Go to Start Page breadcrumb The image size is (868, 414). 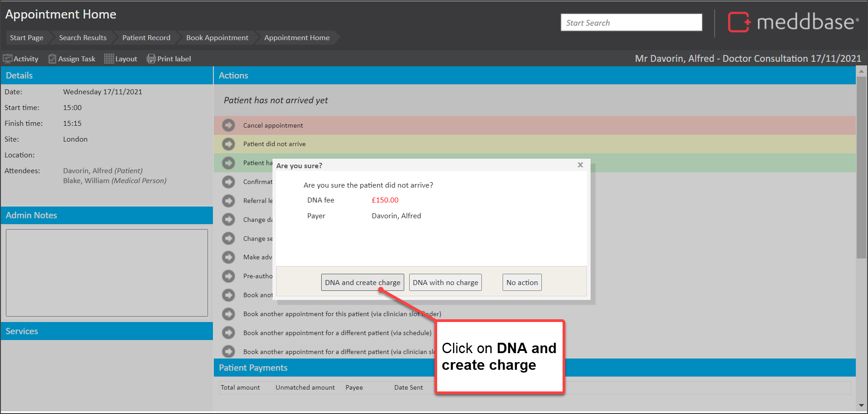tap(27, 38)
